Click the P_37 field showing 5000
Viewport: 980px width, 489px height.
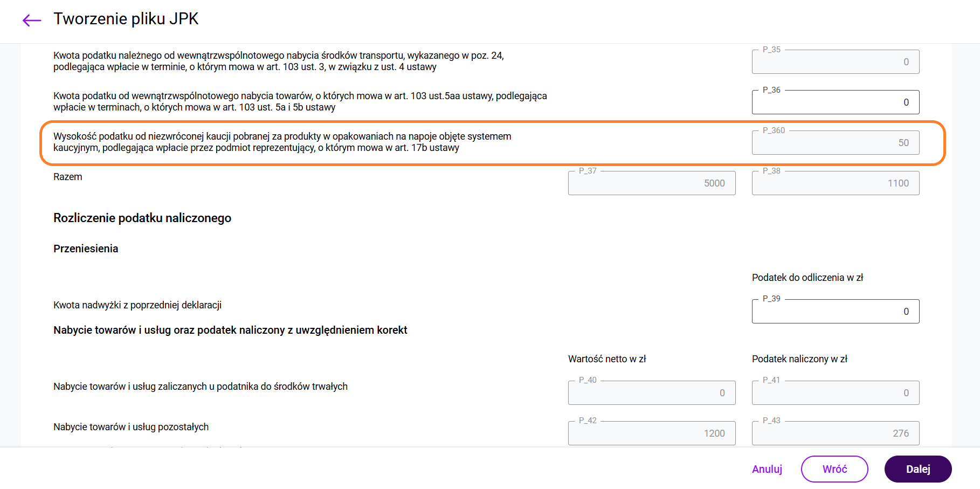[x=651, y=183]
